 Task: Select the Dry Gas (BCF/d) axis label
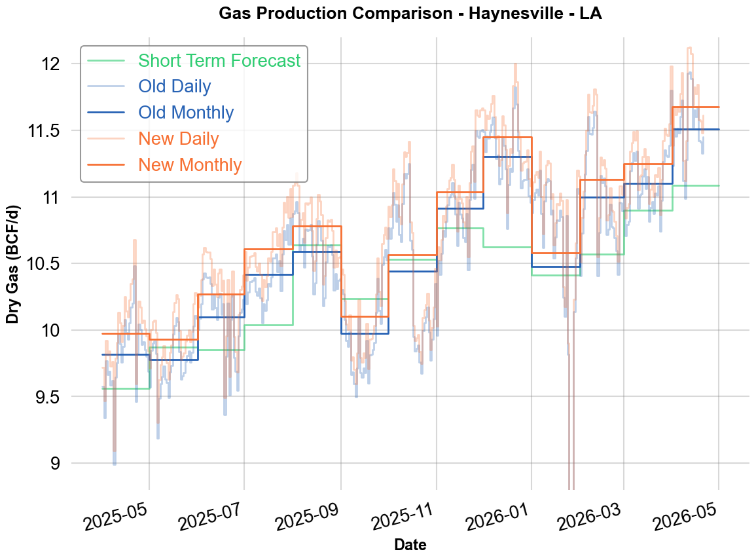point(12,264)
